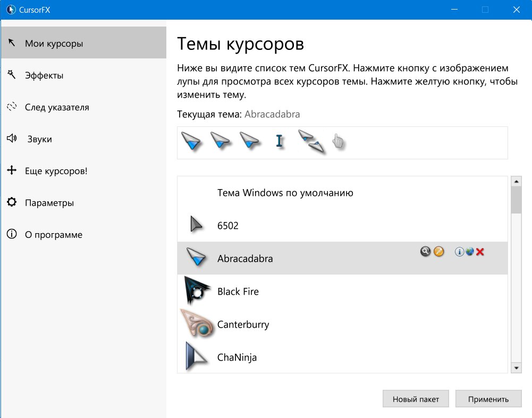The height and width of the screenshot is (418, 532).
Task: Click the magic wand icon beside Эффекты
Action: click(12, 74)
